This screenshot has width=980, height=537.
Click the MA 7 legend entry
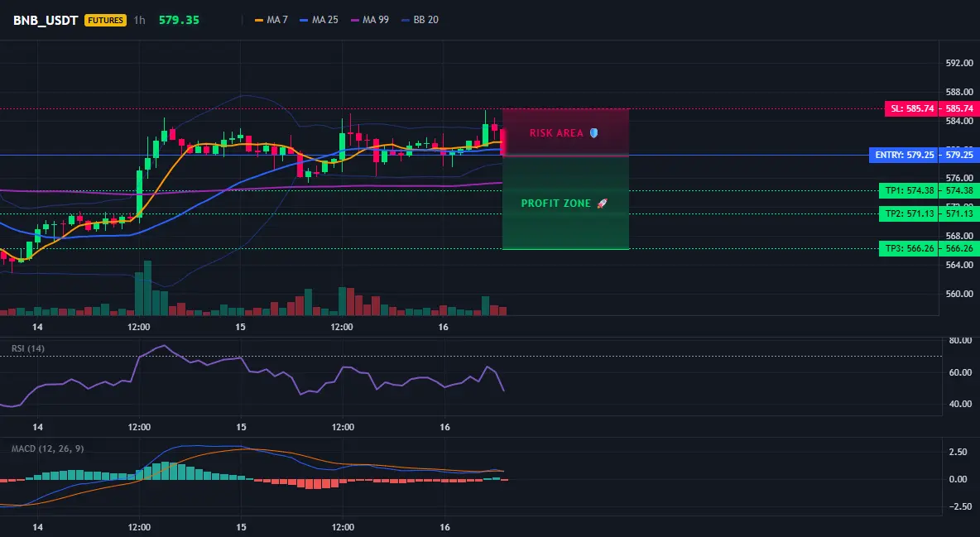[271, 20]
